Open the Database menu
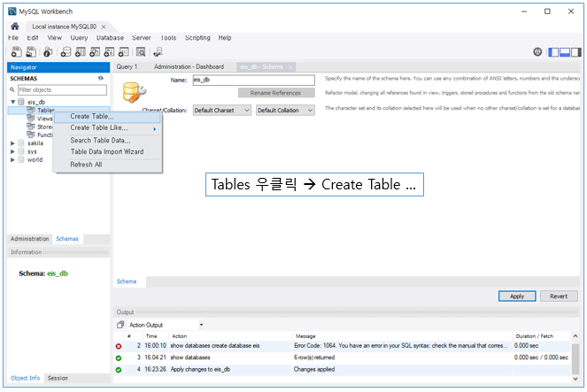The height and width of the screenshot is (392, 587). click(110, 38)
